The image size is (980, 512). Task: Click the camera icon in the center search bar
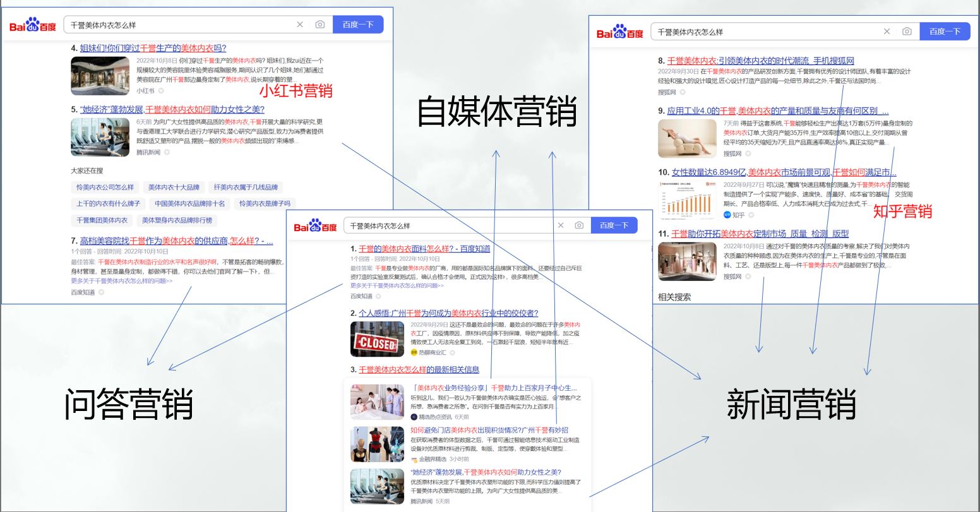pos(579,225)
